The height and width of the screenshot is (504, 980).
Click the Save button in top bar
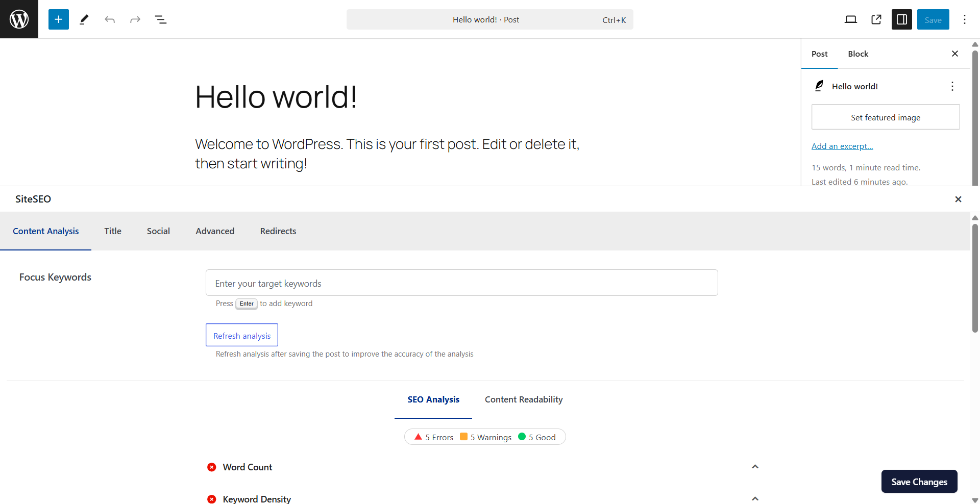[x=933, y=19]
